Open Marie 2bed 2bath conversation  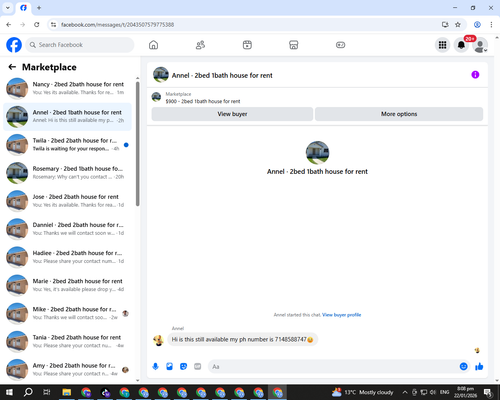pos(67,285)
